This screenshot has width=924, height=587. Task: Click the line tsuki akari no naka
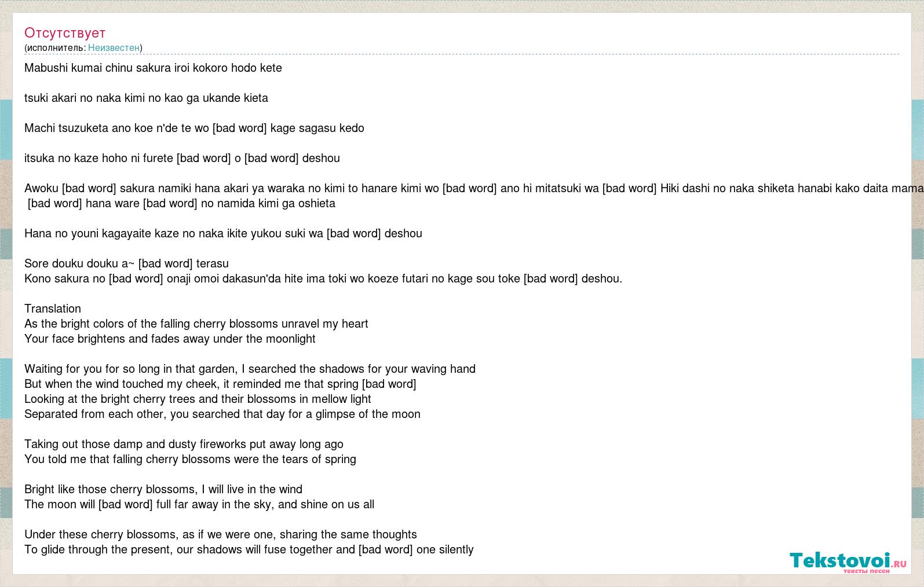click(x=146, y=98)
